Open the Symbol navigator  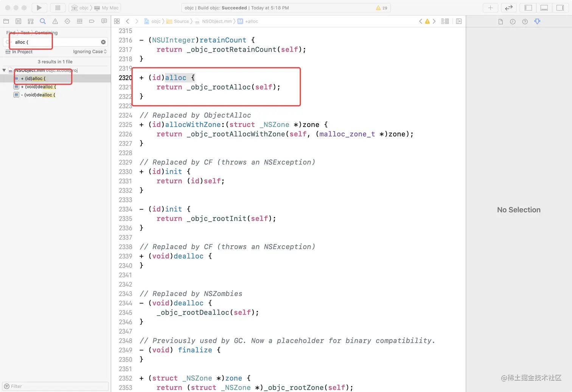31,21
